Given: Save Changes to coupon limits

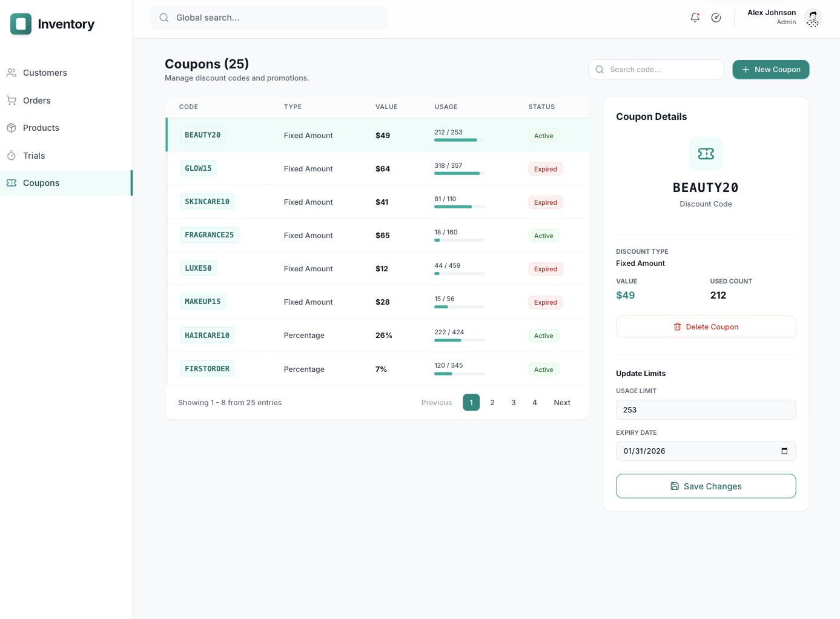Looking at the screenshot, I should pos(706,486).
